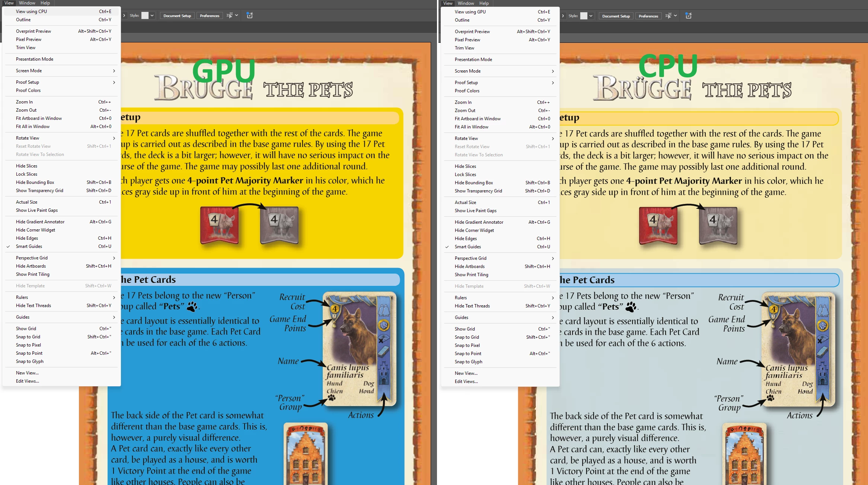Click the sparkle what's-new icon in the left toolbar
Viewport: 868px width, 485px height.
[x=250, y=15]
